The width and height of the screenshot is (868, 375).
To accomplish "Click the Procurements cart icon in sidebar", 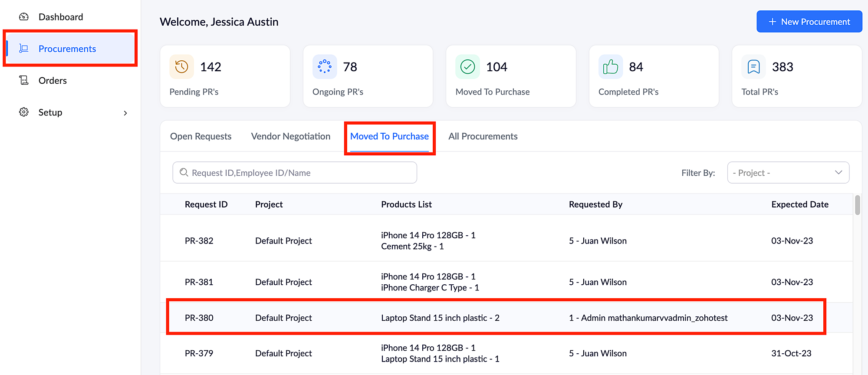I will tap(24, 49).
